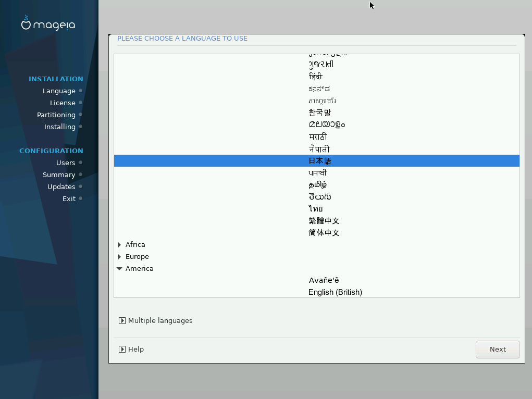Choose Hindi हिंदी from the list

point(316,77)
